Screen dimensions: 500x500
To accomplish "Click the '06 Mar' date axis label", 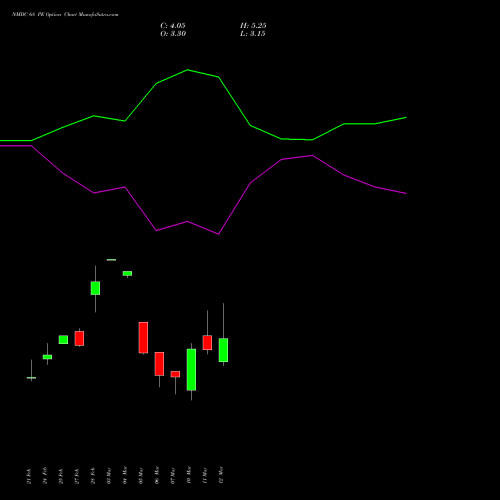I will [x=157, y=475].
